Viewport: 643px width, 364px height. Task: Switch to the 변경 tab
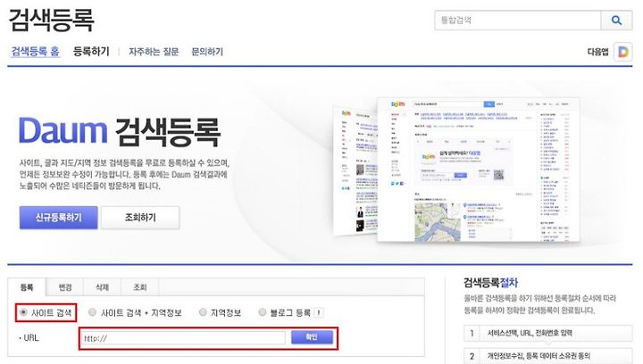click(x=65, y=287)
